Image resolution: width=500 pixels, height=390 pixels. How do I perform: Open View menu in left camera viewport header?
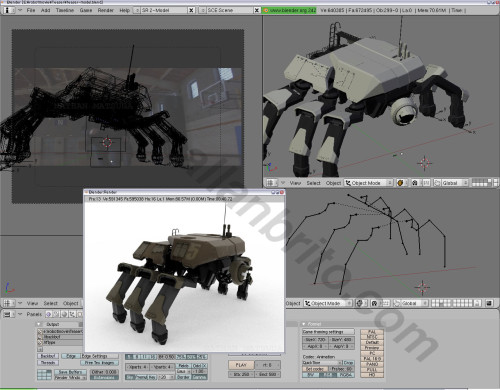pos(32,303)
